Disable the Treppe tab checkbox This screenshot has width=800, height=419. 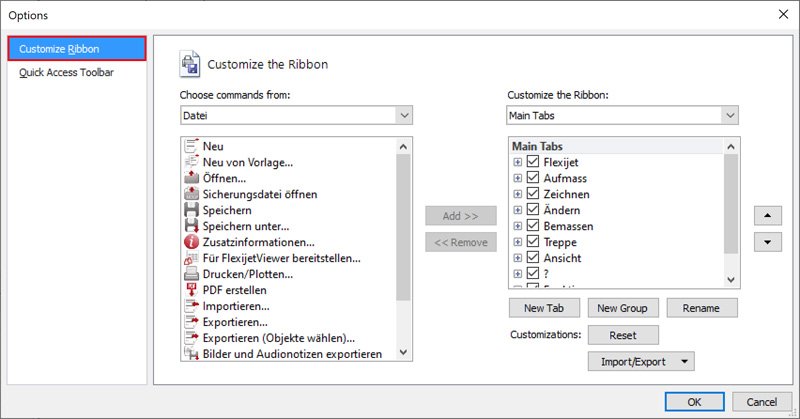533,242
